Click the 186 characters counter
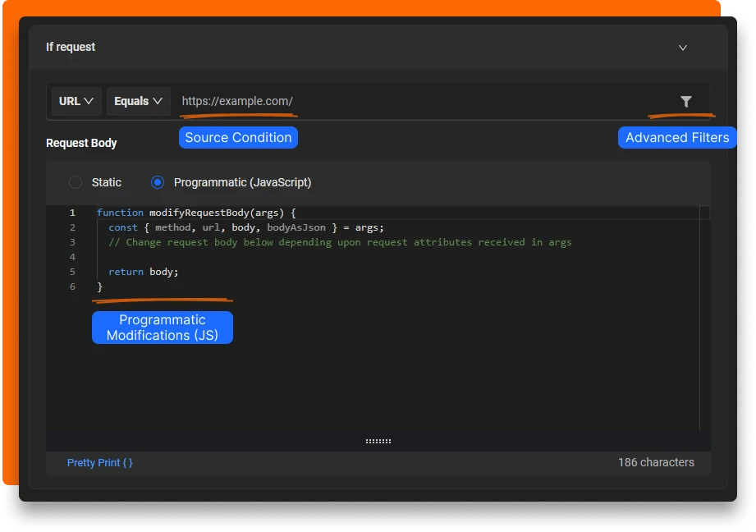The height and width of the screenshot is (532, 756). (656, 462)
